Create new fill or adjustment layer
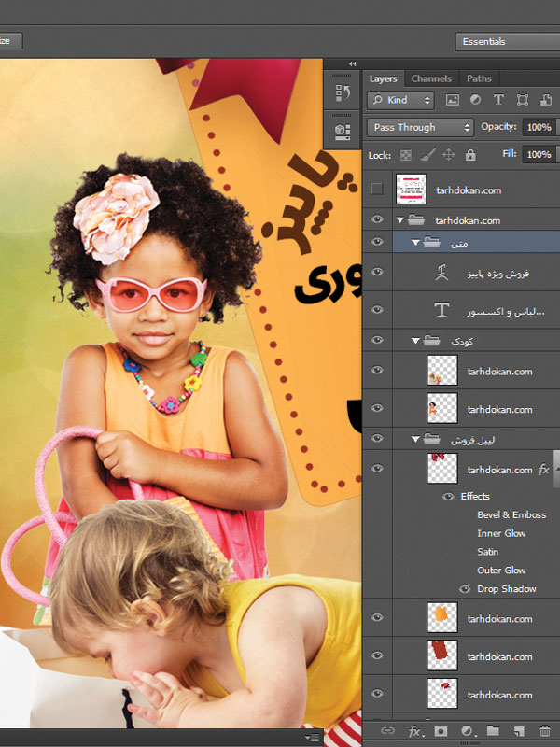560x747 pixels. [468, 731]
